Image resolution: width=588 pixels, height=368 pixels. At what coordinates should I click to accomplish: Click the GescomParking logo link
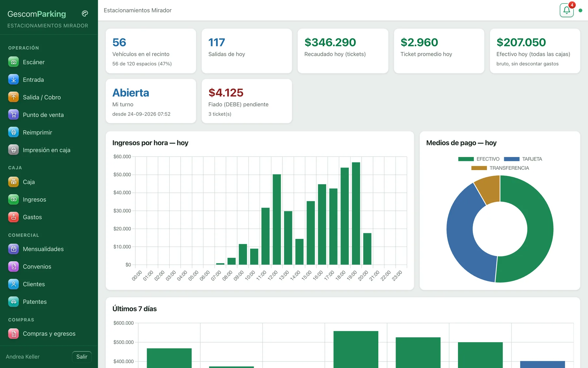[x=37, y=14]
